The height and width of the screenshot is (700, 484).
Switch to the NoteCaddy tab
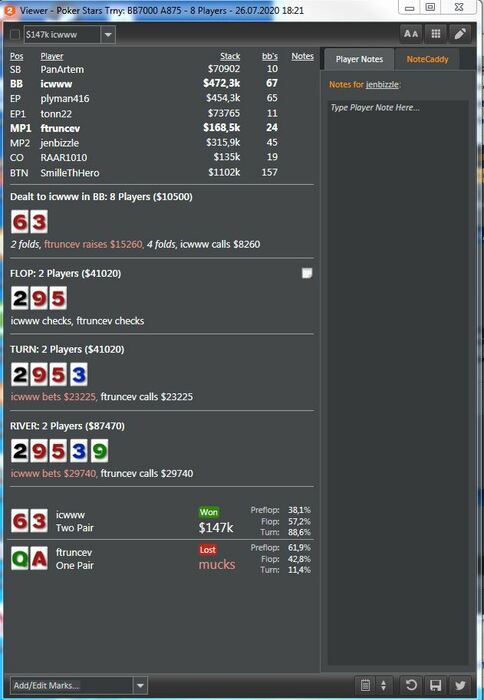click(x=427, y=59)
